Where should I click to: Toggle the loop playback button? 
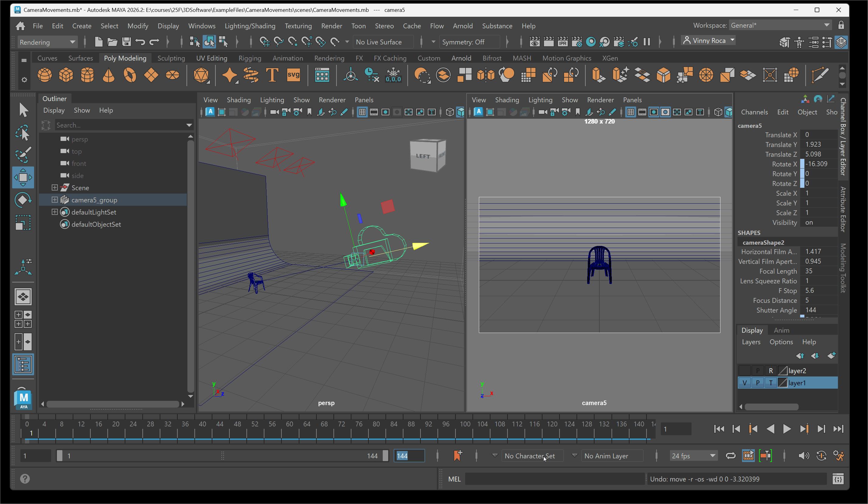point(730,456)
